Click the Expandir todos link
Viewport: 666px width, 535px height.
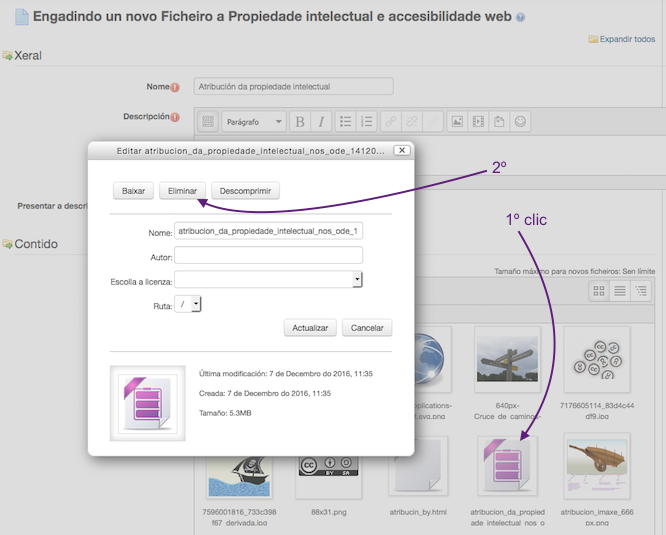(627, 39)
